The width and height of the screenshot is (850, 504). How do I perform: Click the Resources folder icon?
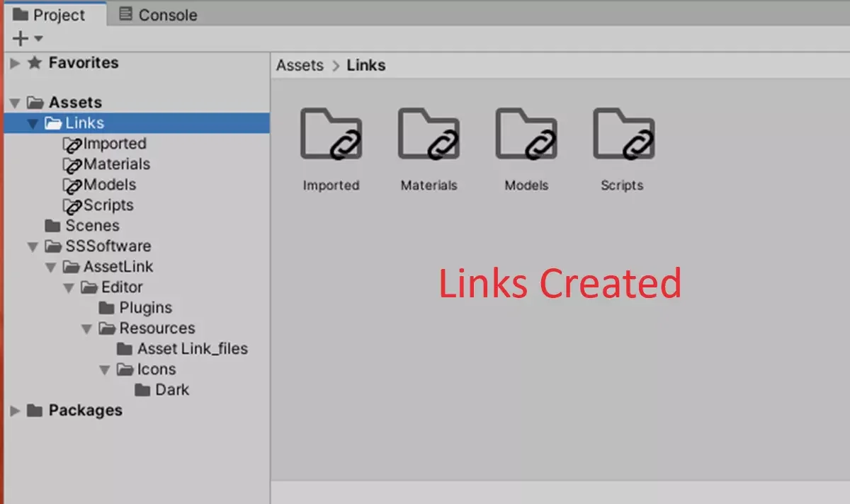click(x=107, y=328)
